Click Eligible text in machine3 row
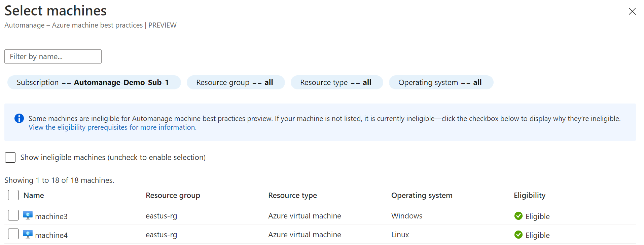The width and height of the screenshot is (644, 245). point(537,216)
